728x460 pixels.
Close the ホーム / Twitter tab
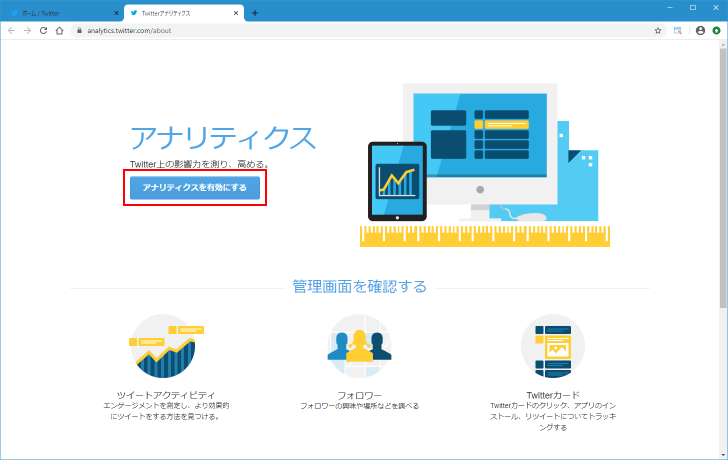point(116,13)
